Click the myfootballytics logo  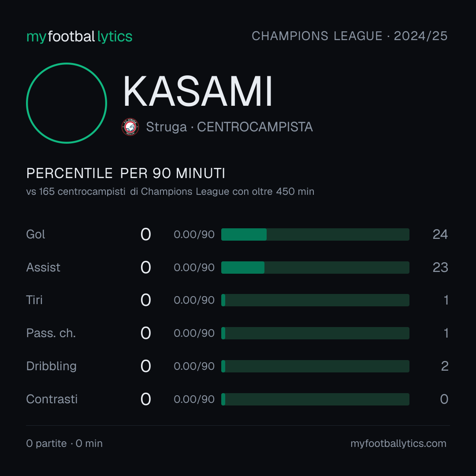click(x=79, y=37)
